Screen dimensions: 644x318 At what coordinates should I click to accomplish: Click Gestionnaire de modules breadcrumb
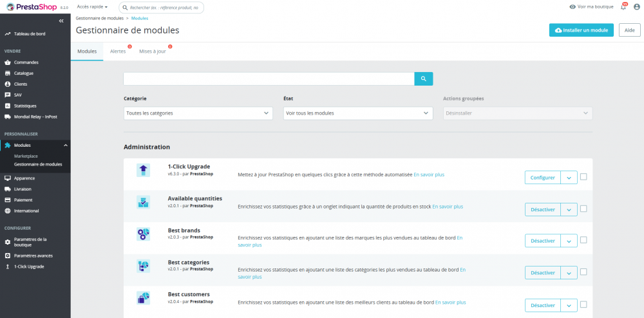100,19
